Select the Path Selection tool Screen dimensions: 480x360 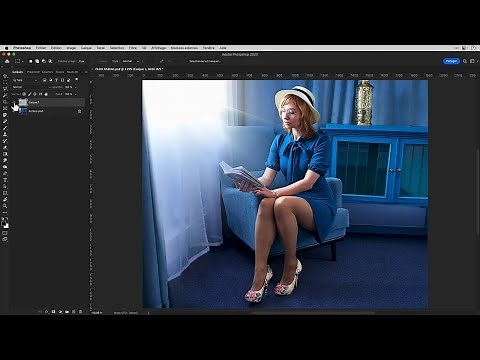(5, 186)
